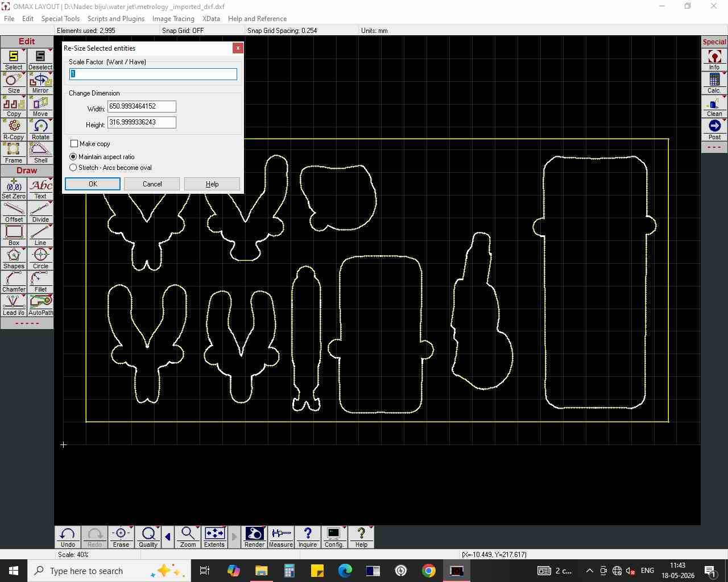The height and width of the screenshot is (582, 728).
Task: Open the Windows Start menu
Action: pyautogui.click(x=14, y=571)
